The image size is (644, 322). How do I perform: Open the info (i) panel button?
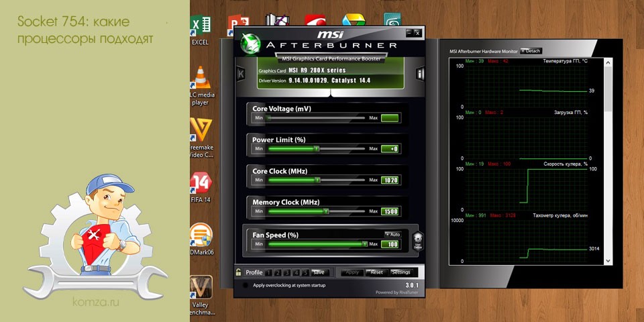click(420, 74)
